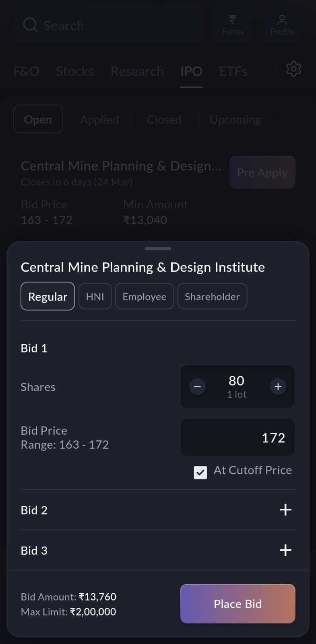Open the Profile icon
The width and height of the screenshot is (316, 644).
click(282, 20)
